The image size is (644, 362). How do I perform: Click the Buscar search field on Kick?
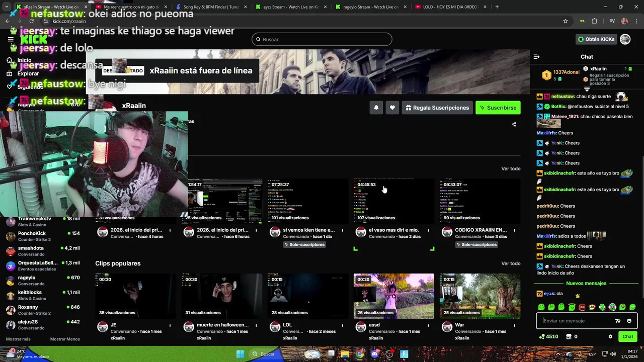coord(322,39)
